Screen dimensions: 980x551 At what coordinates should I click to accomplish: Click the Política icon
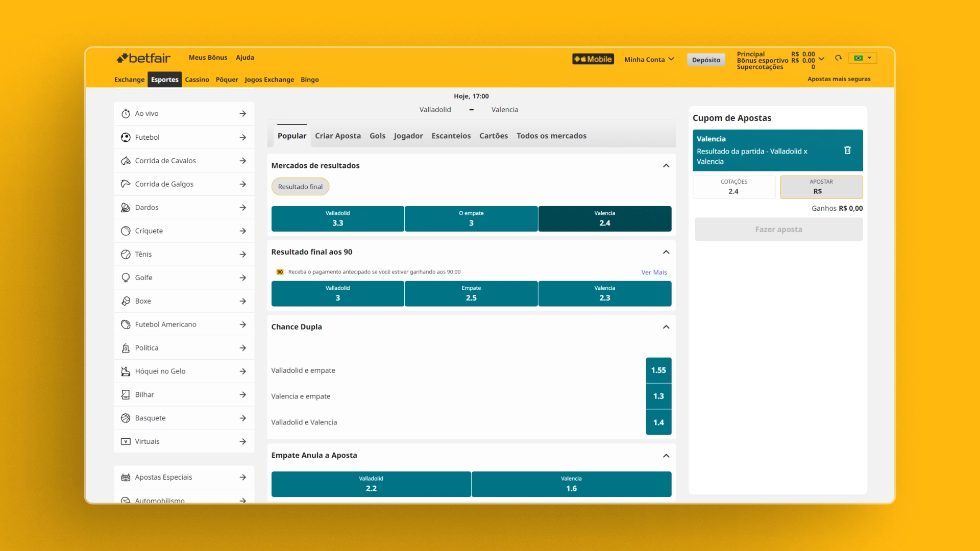point(126,348)
